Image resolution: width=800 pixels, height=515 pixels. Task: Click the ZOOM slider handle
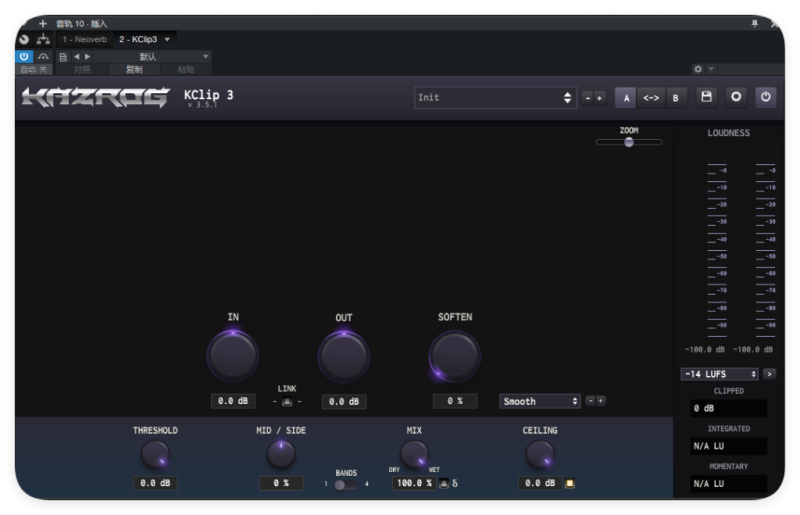tap(629, 142)
